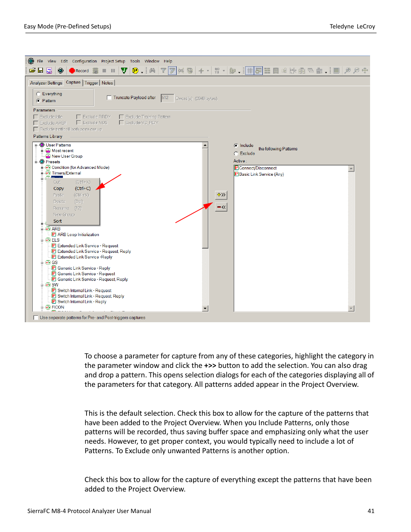The image size is (411, 532).
Task: Click the remove pattern -<< button
Action: click(x=221, y=207)
